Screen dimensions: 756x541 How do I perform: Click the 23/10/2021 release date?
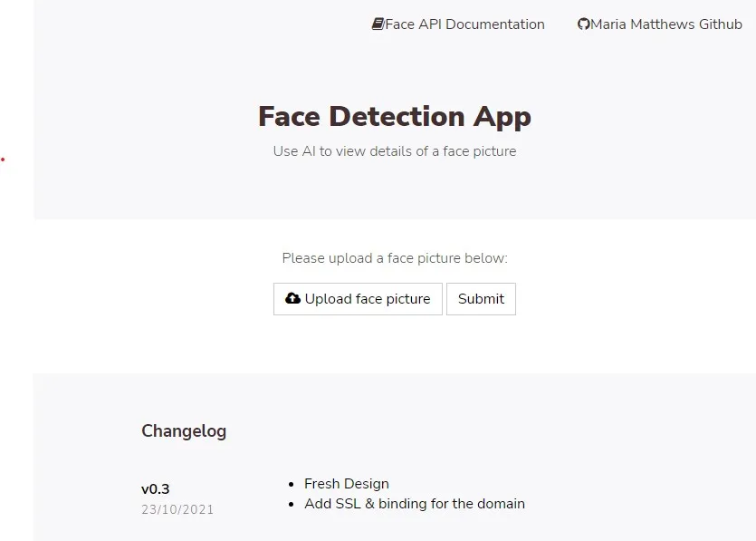click(177, 509)
